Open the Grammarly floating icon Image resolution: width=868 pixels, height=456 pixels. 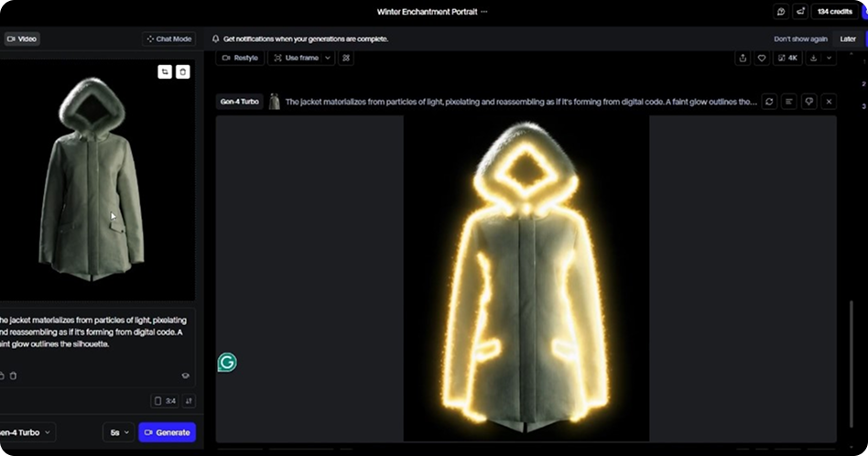(227, 363)
